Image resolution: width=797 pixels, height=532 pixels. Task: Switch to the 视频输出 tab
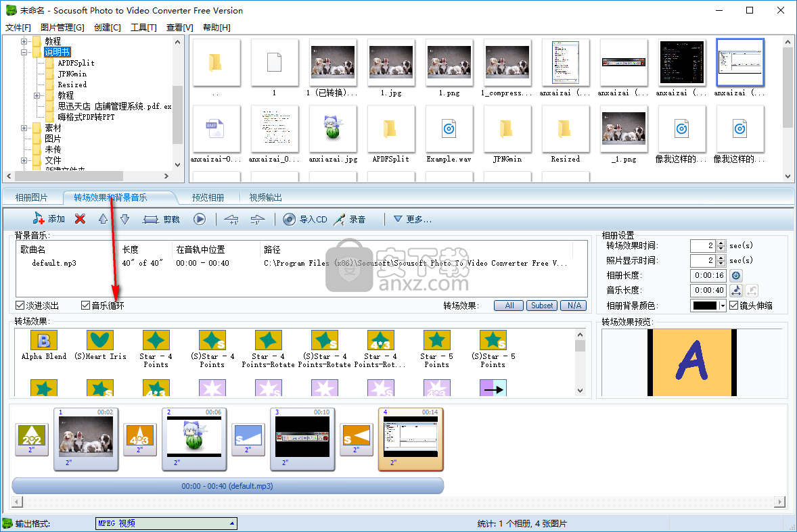265,197
